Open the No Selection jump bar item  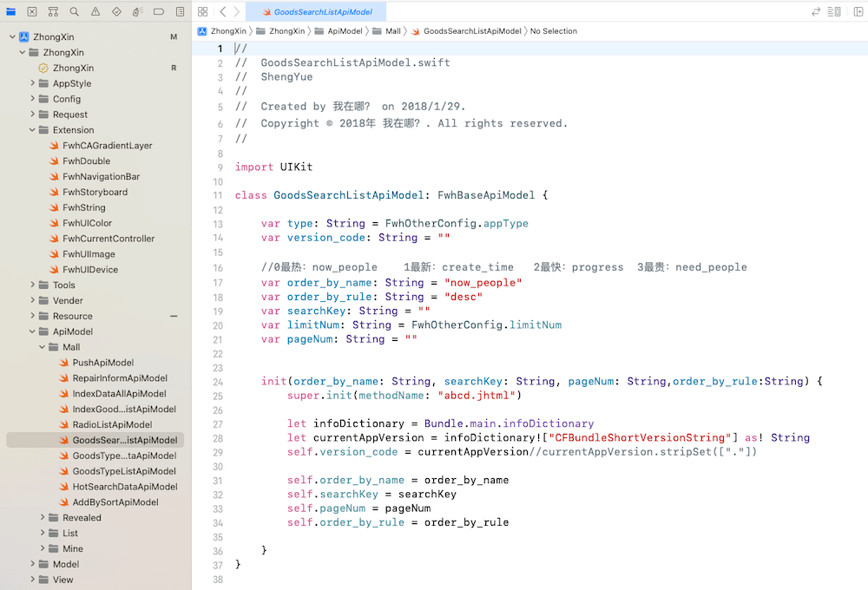click(554, 31)
